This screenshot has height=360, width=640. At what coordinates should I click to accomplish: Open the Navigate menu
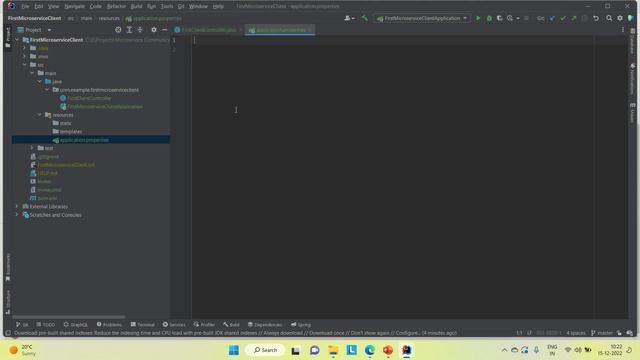[x=74, y=6]
